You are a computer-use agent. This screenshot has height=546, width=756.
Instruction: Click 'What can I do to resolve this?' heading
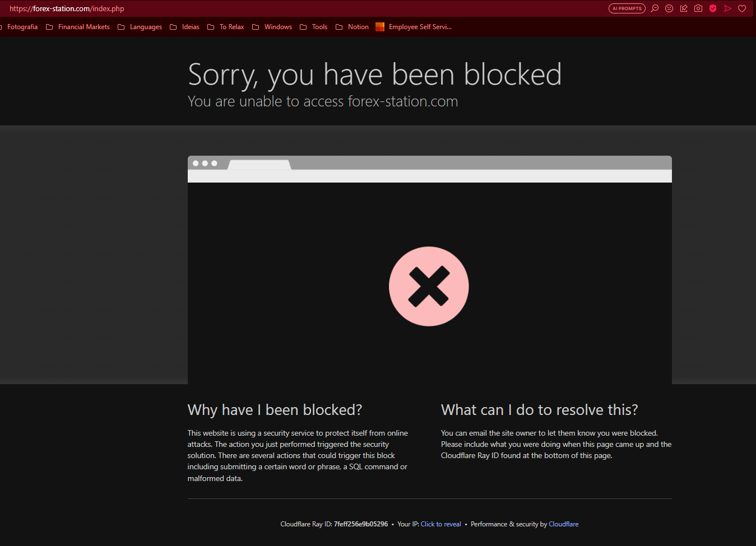[x=540, y=410]
